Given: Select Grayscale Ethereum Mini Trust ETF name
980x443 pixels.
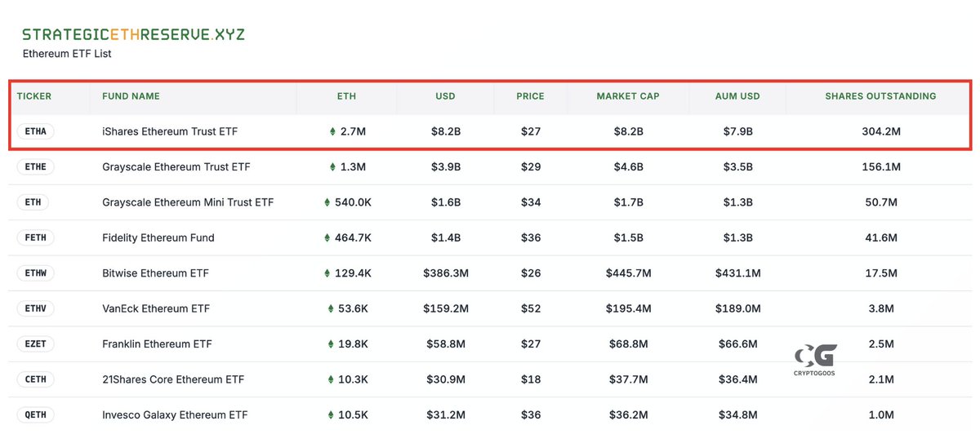Looking at the screenshot, I should [x=188, y=202].
